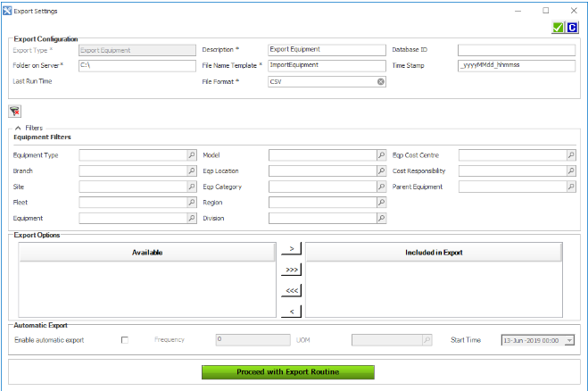Click the Description input field
The height and width of the screenshot is (391, 588).
[327, 49]
